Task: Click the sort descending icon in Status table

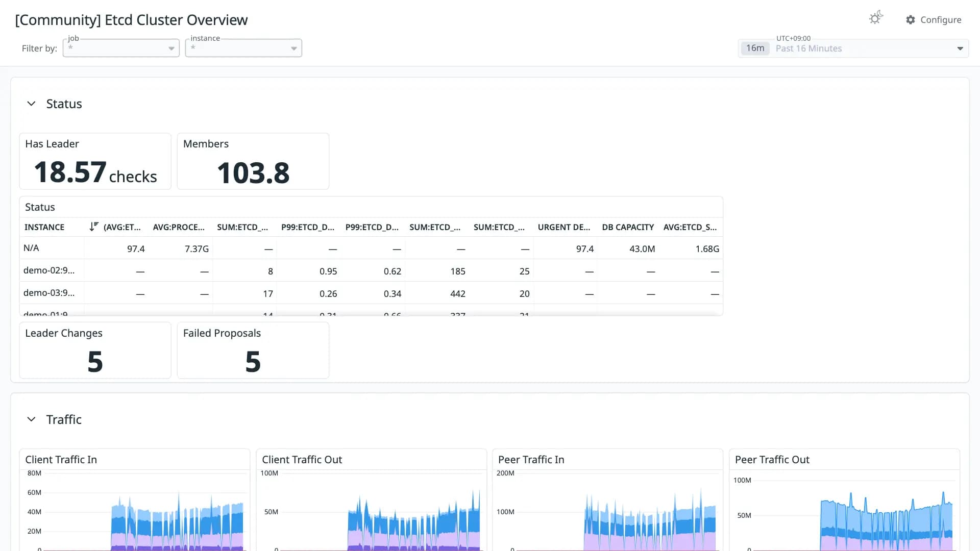Action: (94, 227)
